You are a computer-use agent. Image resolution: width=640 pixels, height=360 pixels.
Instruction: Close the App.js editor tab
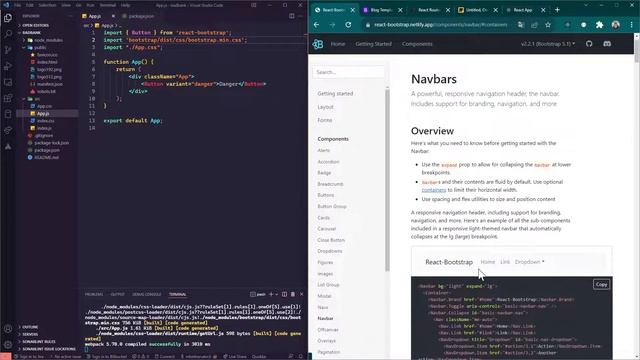[113, 16]
